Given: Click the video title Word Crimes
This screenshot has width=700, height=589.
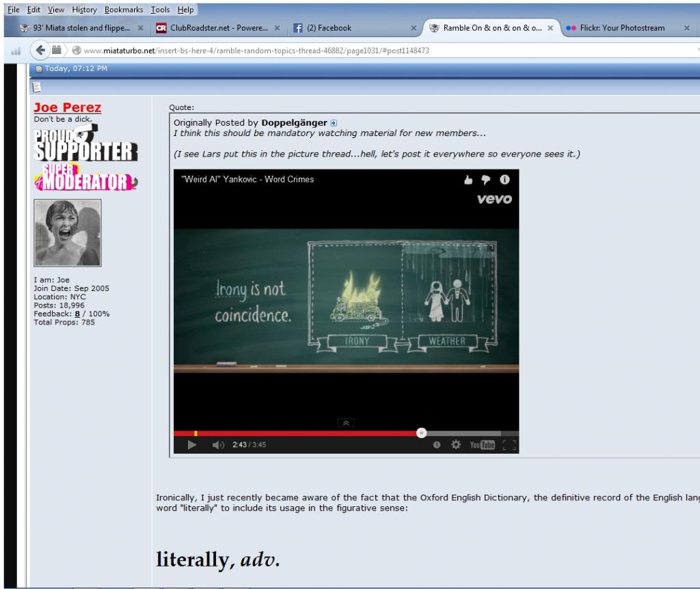Looking at the screenshot, I should click(x=247, y=180).
